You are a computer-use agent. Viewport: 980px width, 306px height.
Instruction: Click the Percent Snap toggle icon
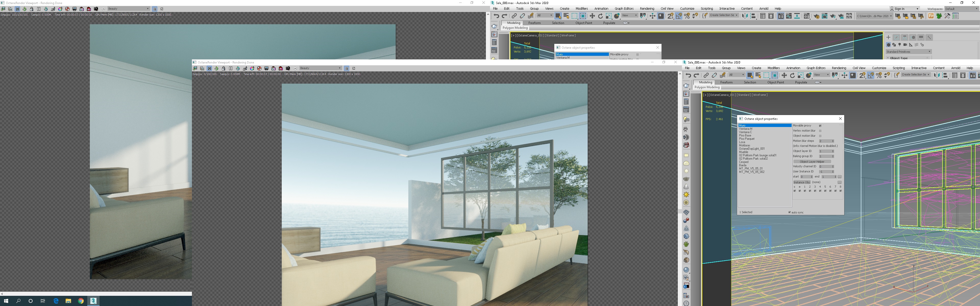(879, 75)
